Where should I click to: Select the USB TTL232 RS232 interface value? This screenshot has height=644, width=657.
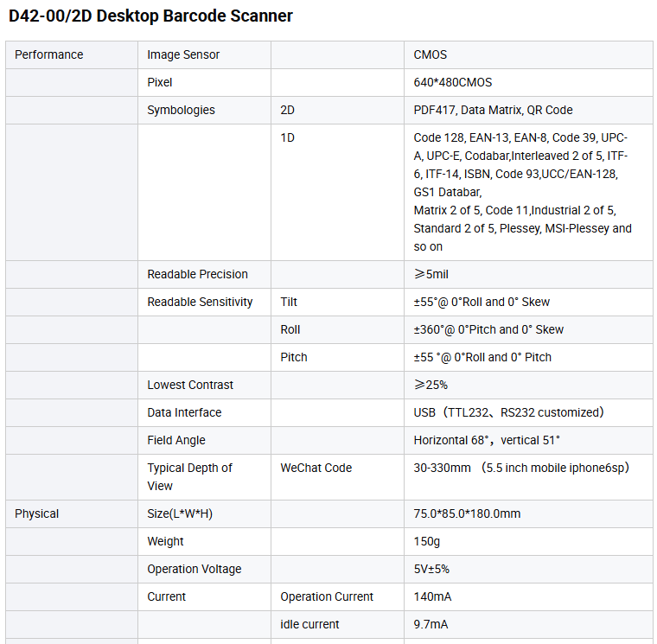pos(508,412)
